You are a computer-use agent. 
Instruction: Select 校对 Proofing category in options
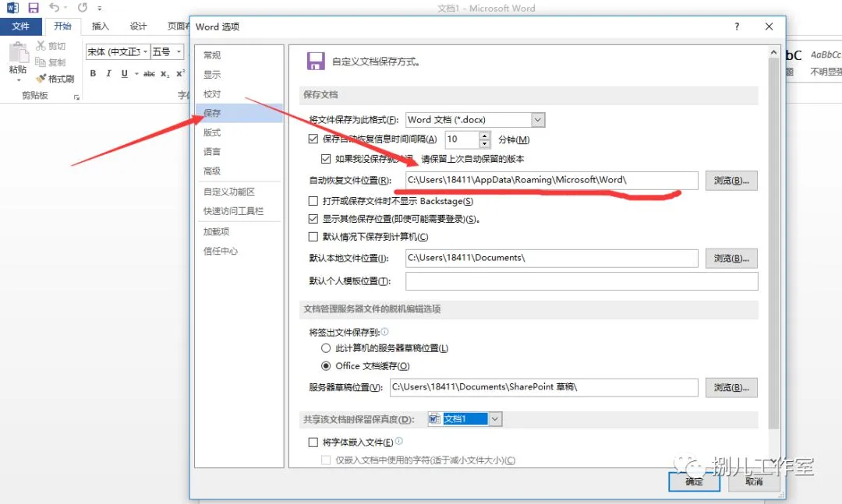(239, 94)
